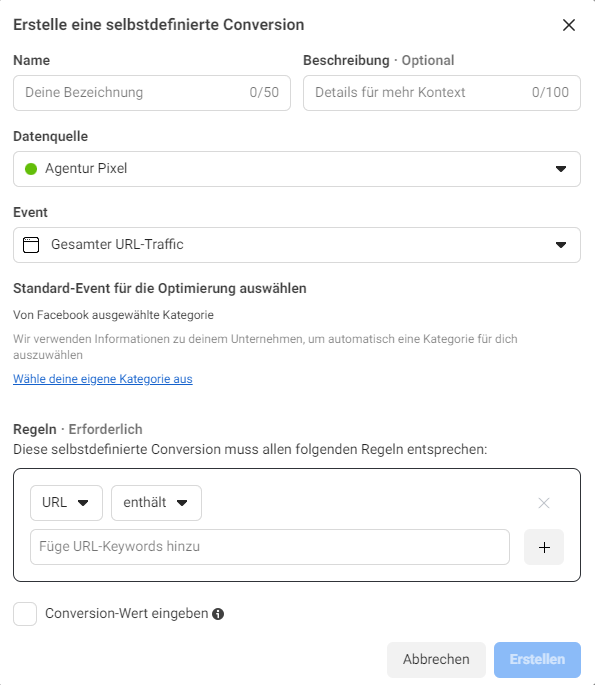
Task: Add a keyword with the plus button
Action: [x=544, y=547]
